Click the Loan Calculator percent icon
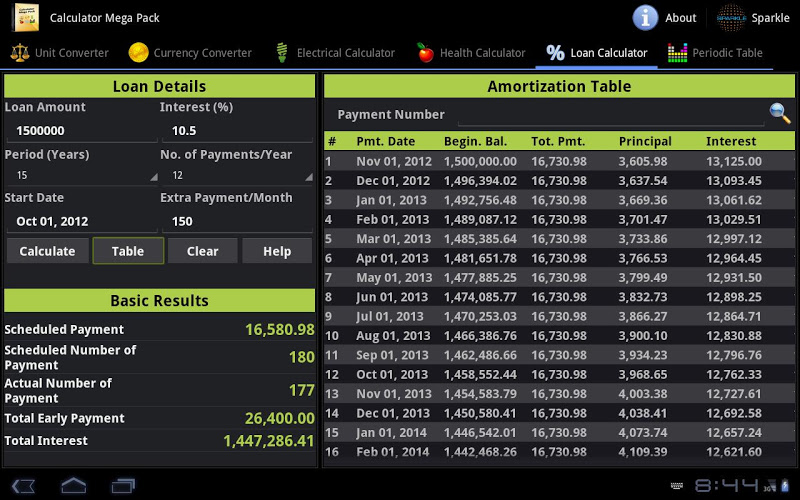The width and height of the screenshot is (800, 500). point(555,53)
